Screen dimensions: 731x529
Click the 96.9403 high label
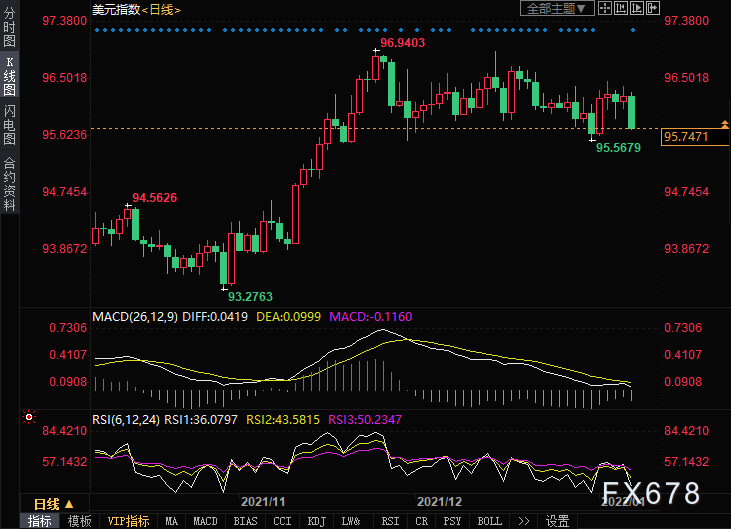[x=403, y=43]
